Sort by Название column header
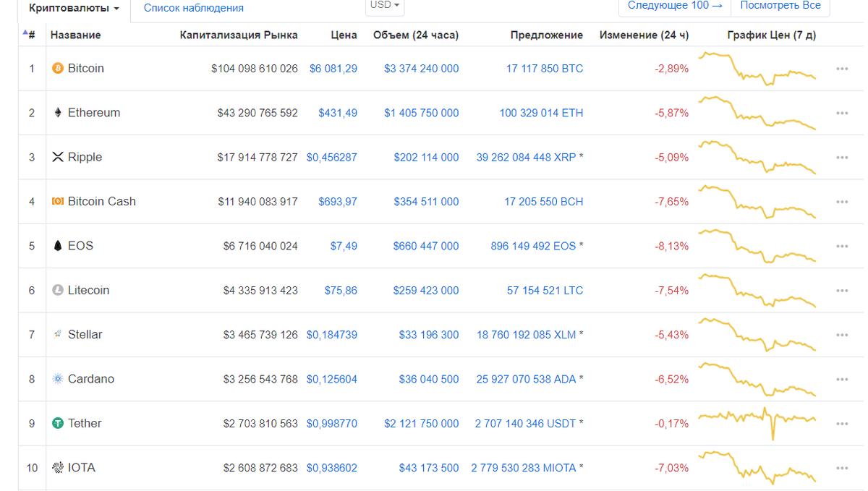Image resolution: width=868 pixels, height=491 pixels. coord(75,35)
